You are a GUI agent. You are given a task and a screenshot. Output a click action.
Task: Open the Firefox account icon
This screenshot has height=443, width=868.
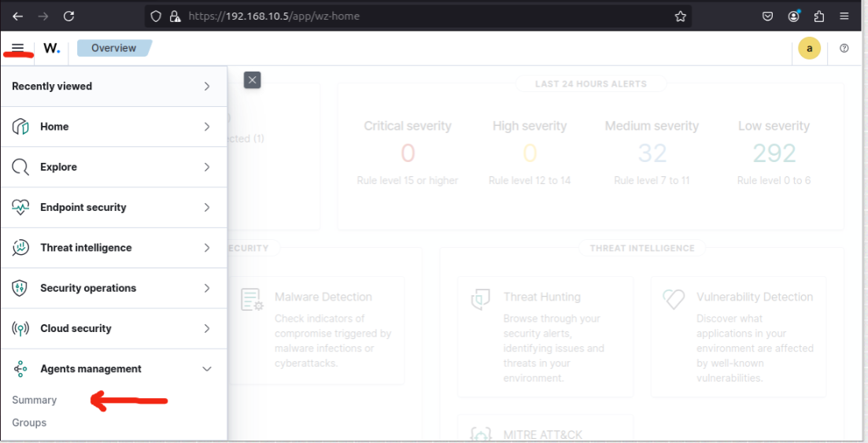pos(794,16)
